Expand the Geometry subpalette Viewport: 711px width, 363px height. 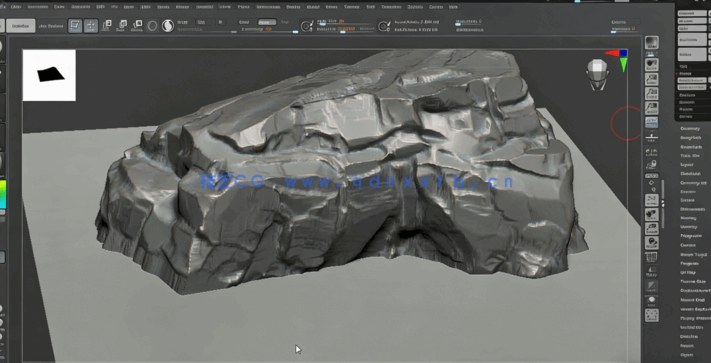(690, 129)
